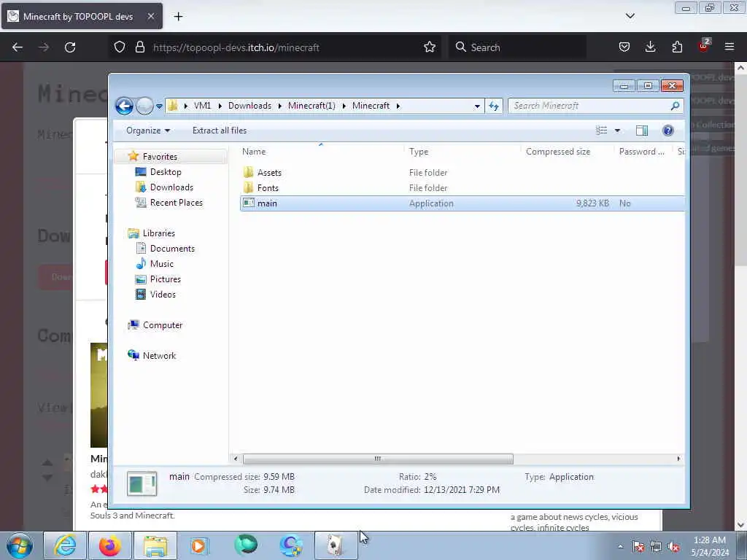Click the Firefox back button
Screen dimensions: 747x560
(x=18, y=47)
